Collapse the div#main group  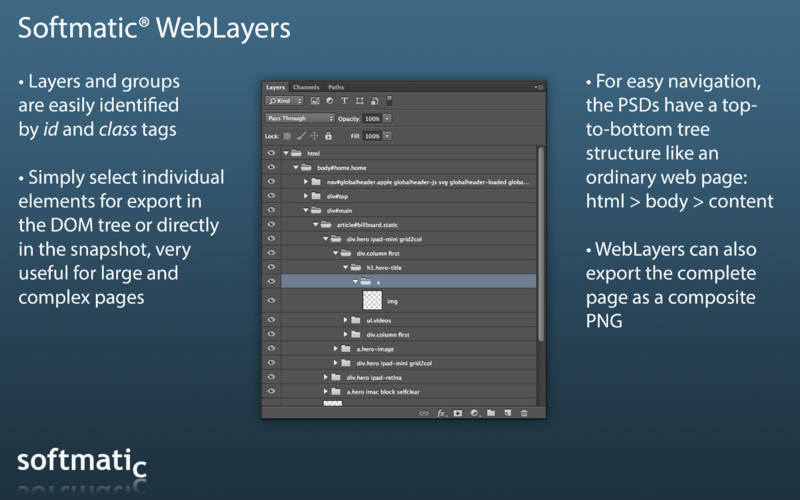click(306, 210)
